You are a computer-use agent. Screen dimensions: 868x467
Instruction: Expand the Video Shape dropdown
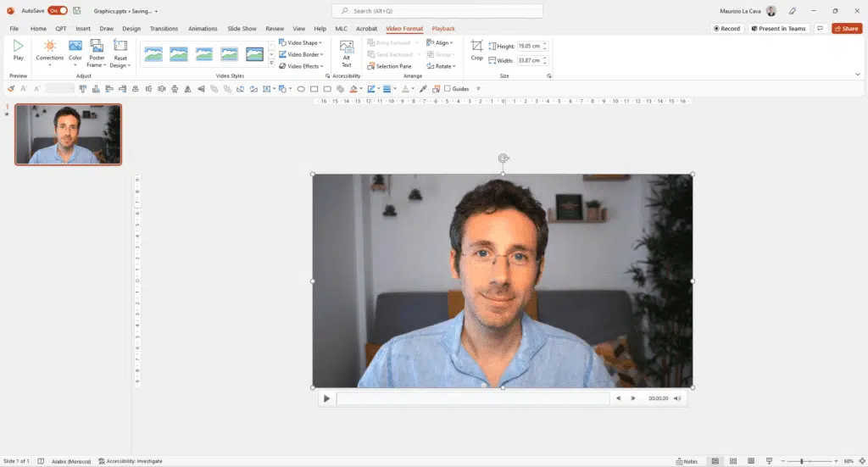301,42
